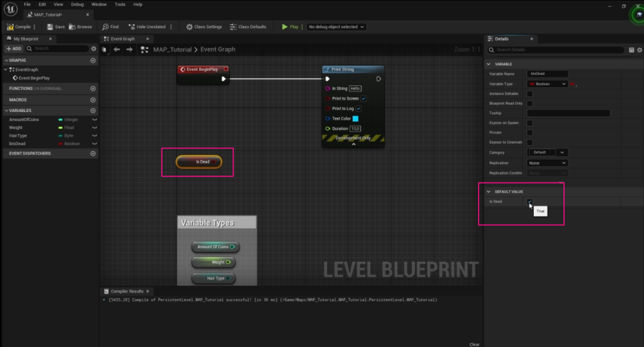Open the View menu
Screen dimensions: 644x347
coord(58,5)
